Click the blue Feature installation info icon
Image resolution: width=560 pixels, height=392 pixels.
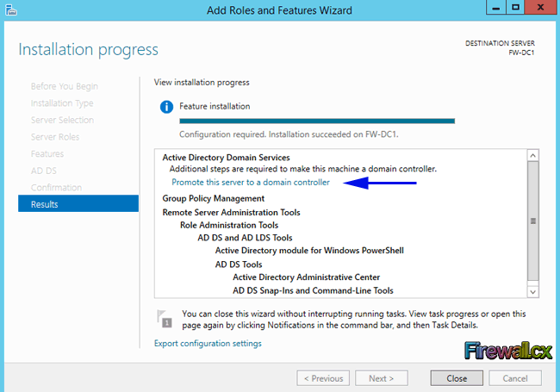coord(166,107)
